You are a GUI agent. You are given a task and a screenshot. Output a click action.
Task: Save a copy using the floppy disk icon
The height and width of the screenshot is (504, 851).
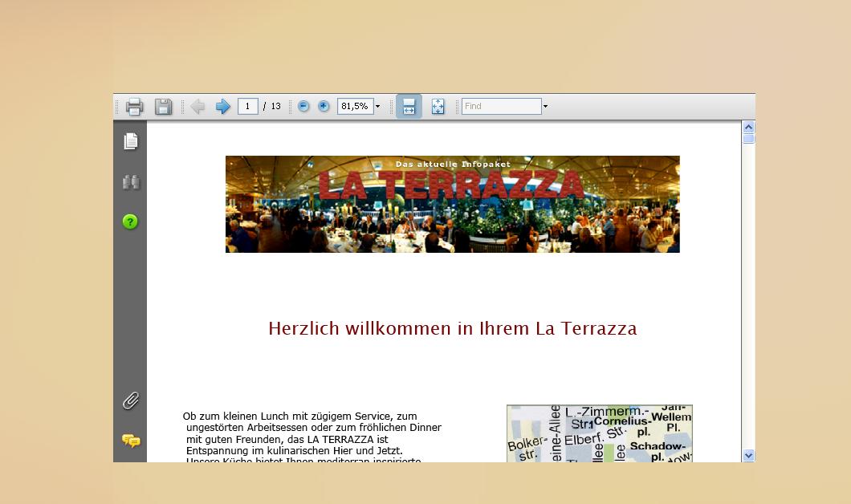click(x=163, y=106)
